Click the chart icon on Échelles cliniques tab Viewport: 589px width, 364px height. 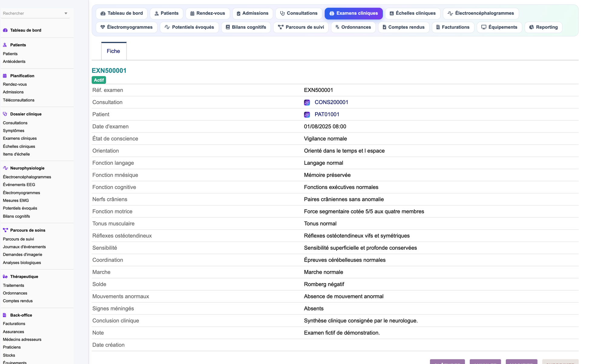pyautogui.click(x=392, y=13)
